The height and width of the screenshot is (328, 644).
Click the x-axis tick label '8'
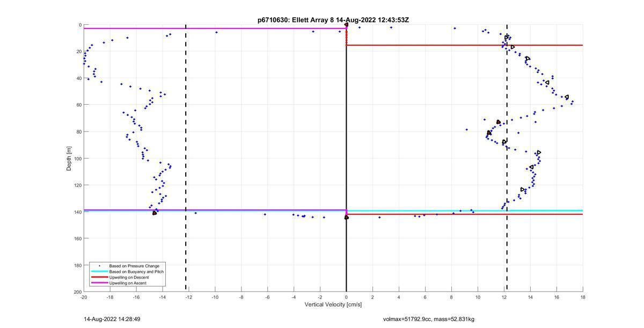(452, 297)
